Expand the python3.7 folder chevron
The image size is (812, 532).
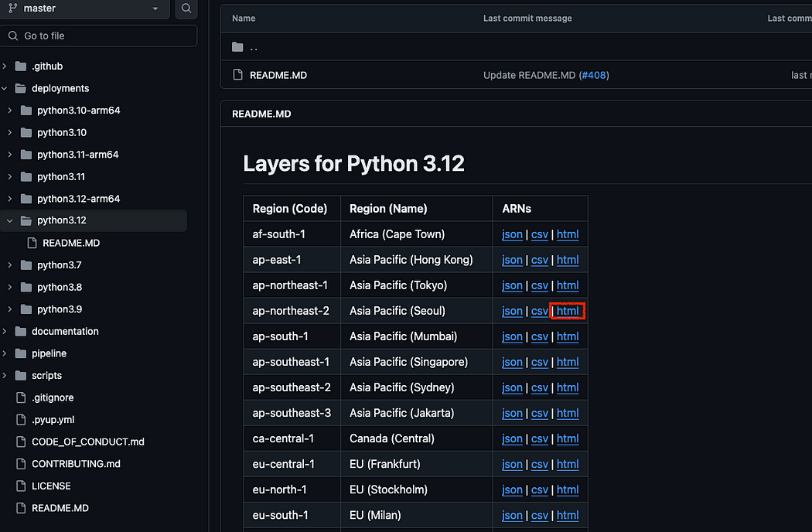pos(10,265)
